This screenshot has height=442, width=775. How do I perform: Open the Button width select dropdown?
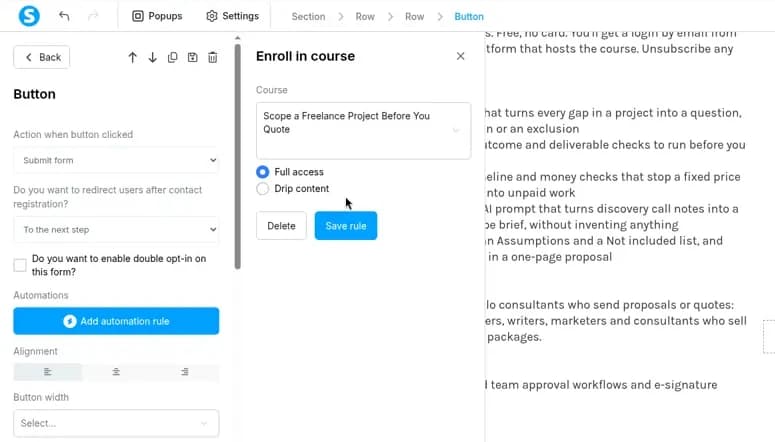click(116, 423)
